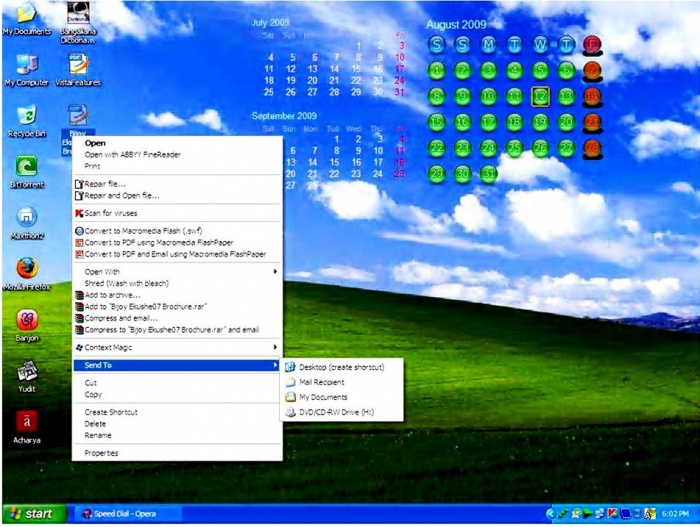
Task: Choose Repair file... in context menu
Action: click(177, 184)
